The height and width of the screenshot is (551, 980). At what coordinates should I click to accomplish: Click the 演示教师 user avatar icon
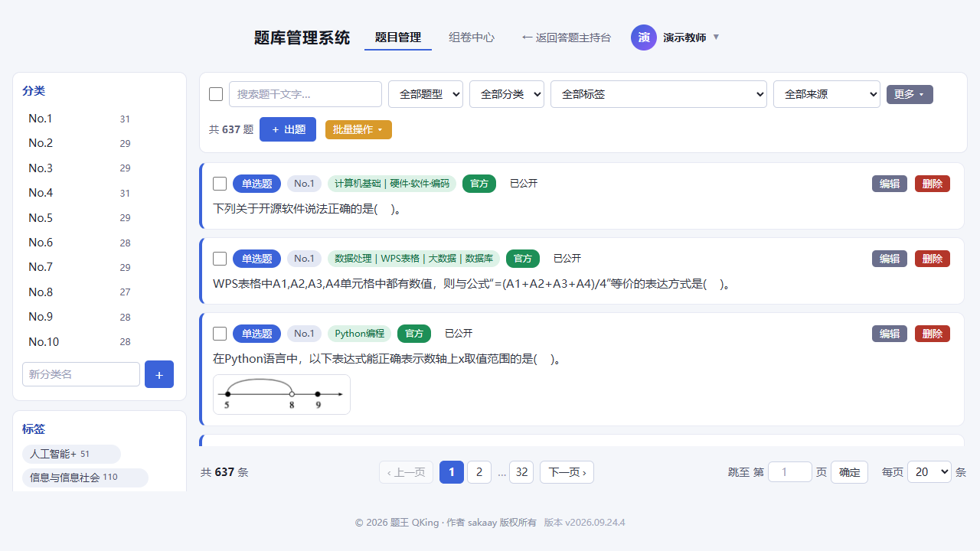(x=644, y=37)
